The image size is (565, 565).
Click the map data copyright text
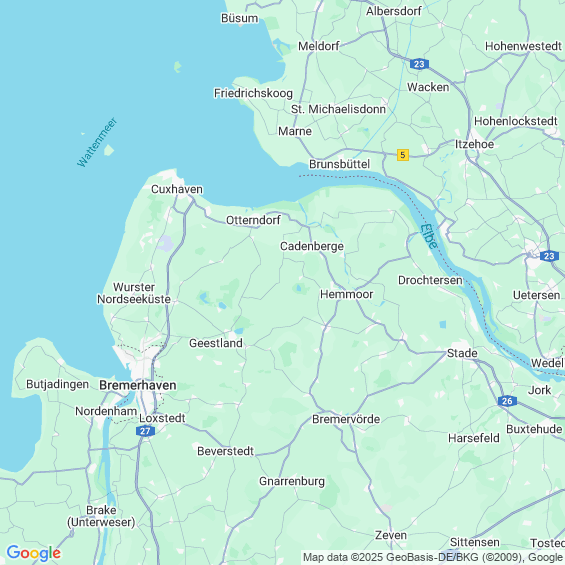pyautogui.click(x=433, y=557)
